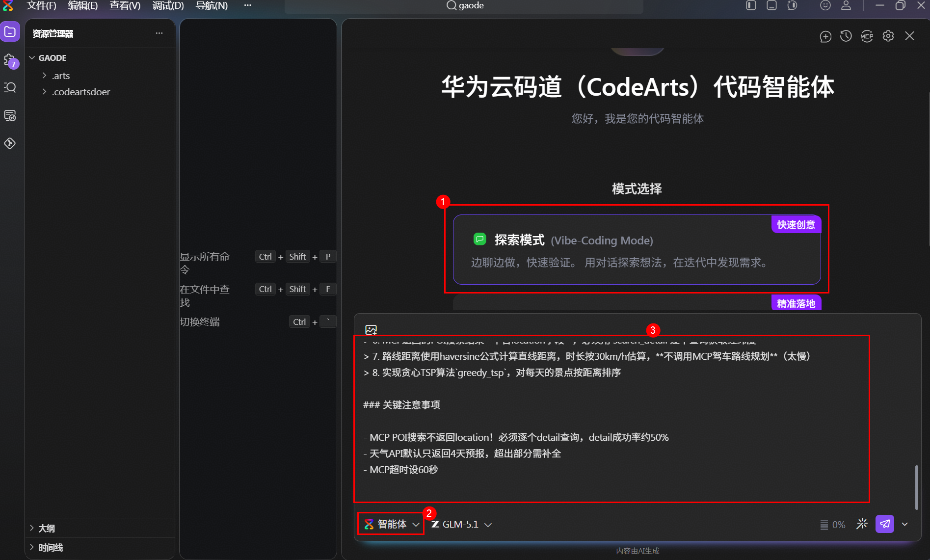930x560 pixels.
Task: Open the Explorer sidebar icon
Action: pyautogui.click(x=10, y=32)
